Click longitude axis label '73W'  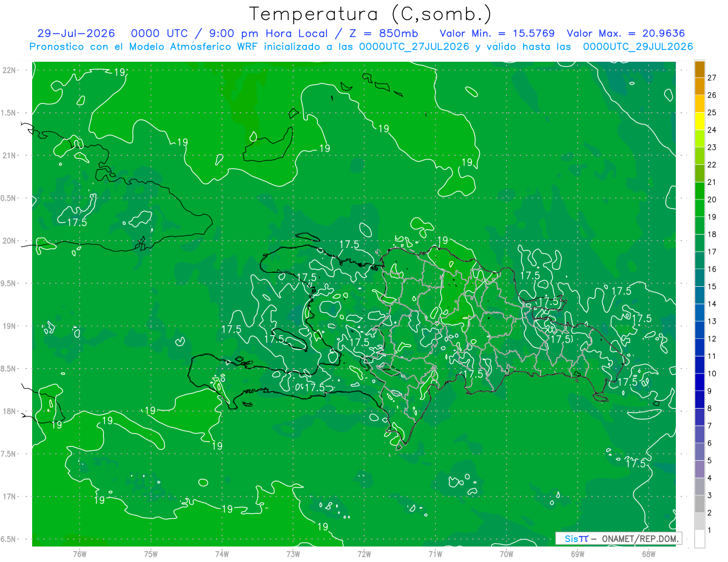(293, 554)
